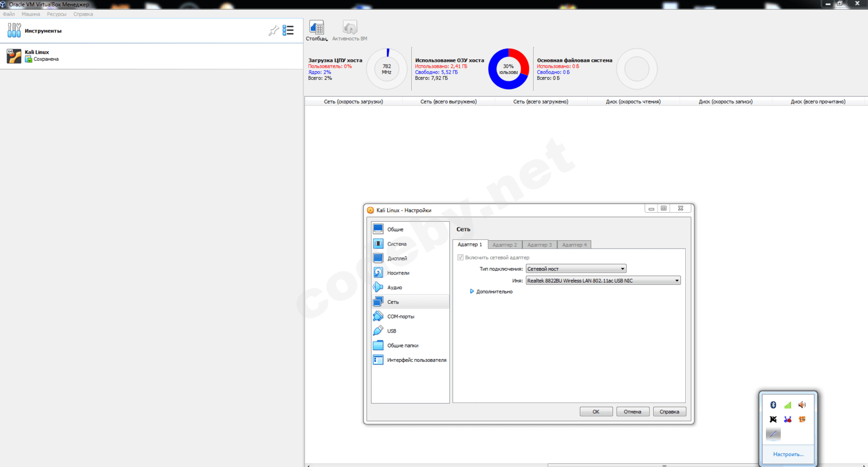
Task: Confirm settings with the OK button
Action: tap(596, 412)
